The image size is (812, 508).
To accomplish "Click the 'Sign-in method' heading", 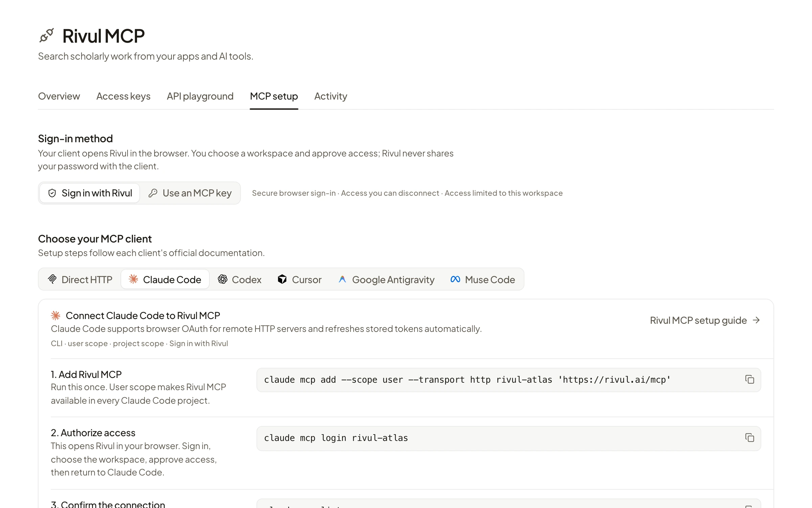I will (75, 139).
